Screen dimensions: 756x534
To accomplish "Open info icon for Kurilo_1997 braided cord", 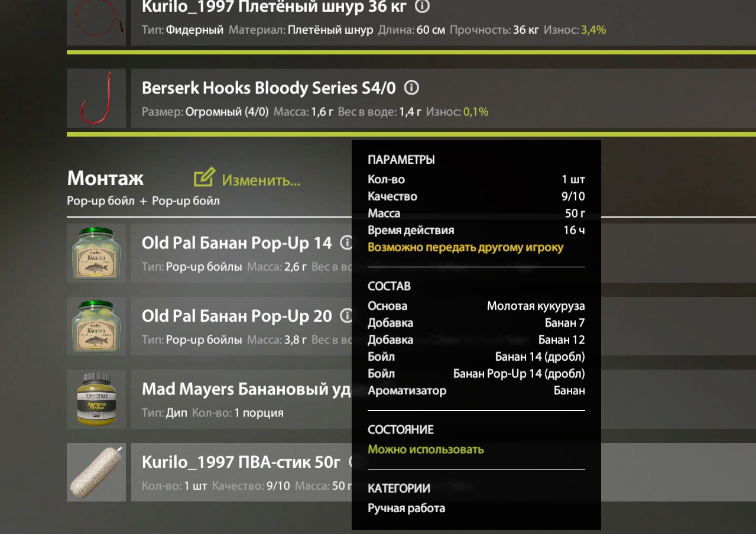I will coord(422,7).
